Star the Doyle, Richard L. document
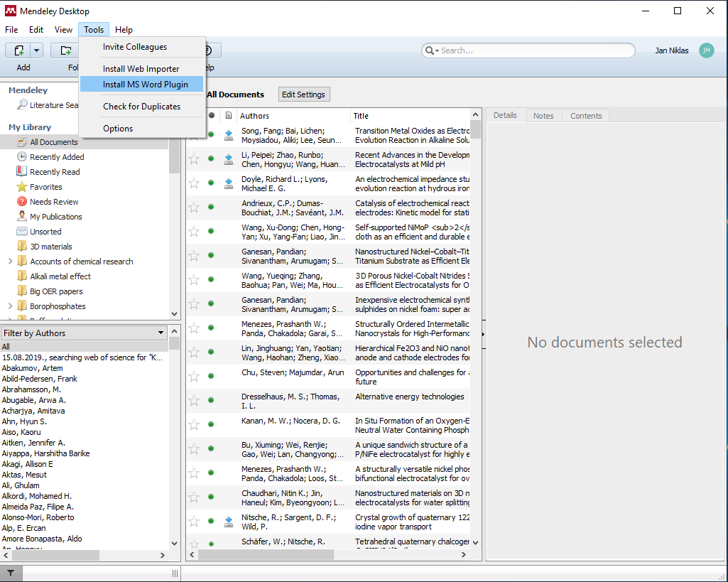 (194, 183)
